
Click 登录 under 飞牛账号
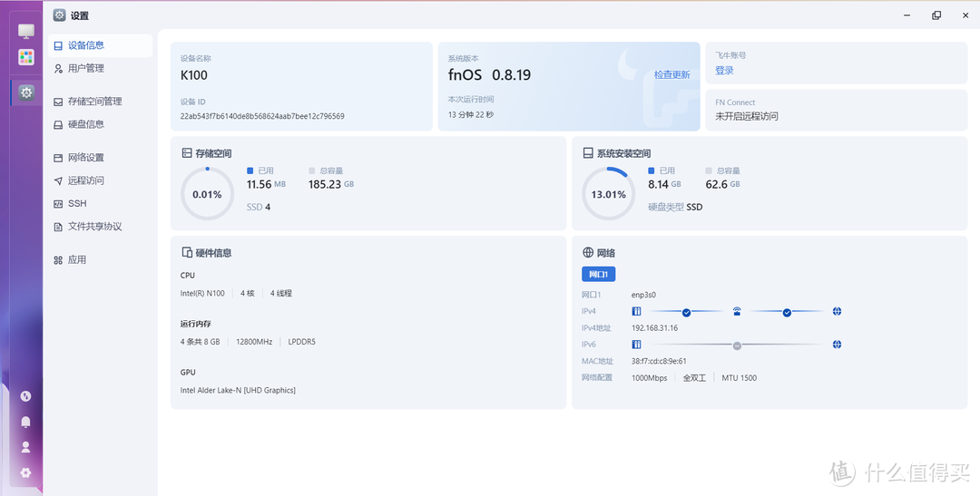click(x=724, y=71)
